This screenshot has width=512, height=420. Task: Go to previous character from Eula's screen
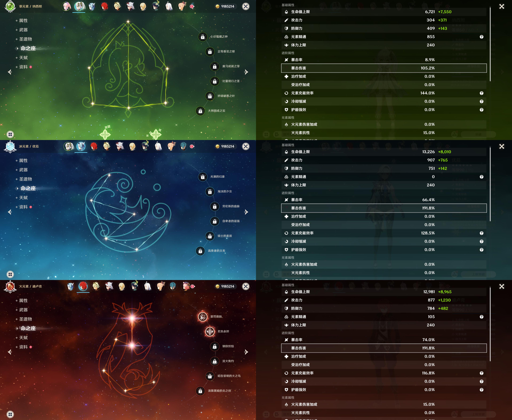[10, 212]
